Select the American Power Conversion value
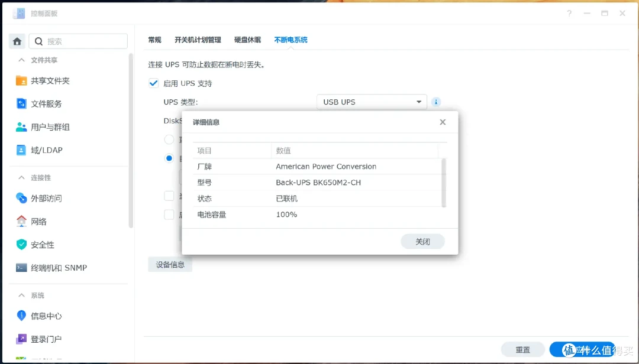This screenshot has width=639, height=364. pyautogui.click(x=326, y=167)
